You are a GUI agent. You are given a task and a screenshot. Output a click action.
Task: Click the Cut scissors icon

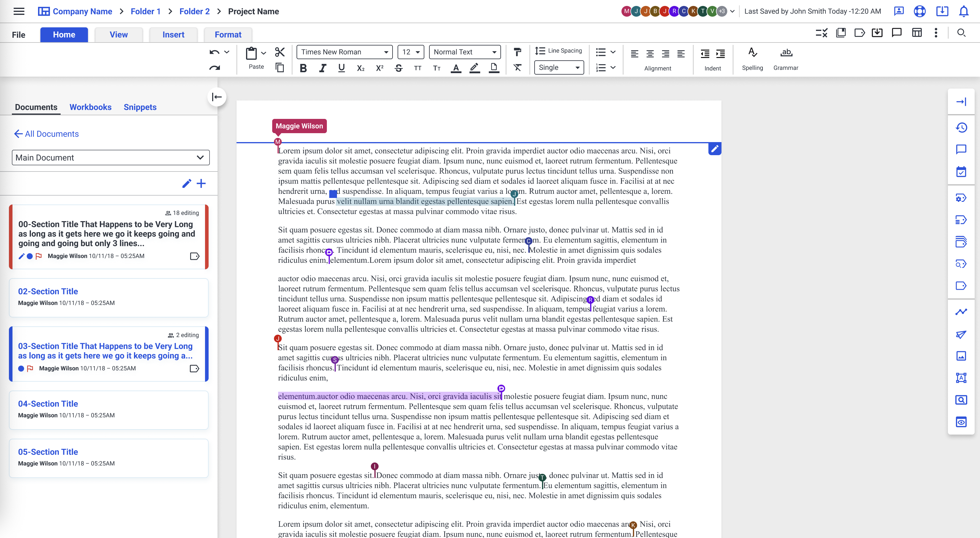[x=280, y=52]
